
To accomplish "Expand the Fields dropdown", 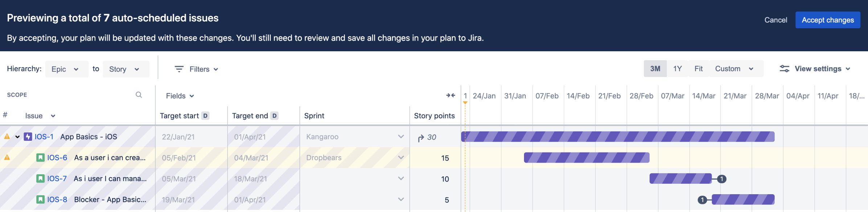I will click(x=180, y=96).
